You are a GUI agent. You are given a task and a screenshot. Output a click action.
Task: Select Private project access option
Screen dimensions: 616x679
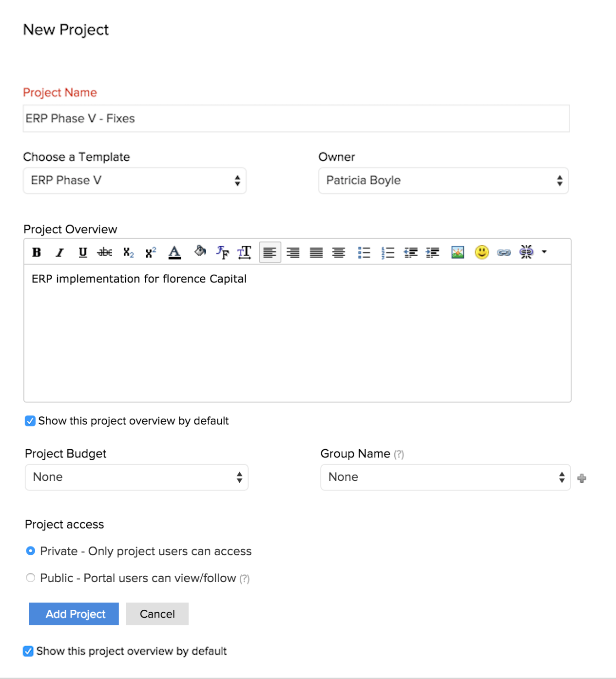(x=31, y=551)
